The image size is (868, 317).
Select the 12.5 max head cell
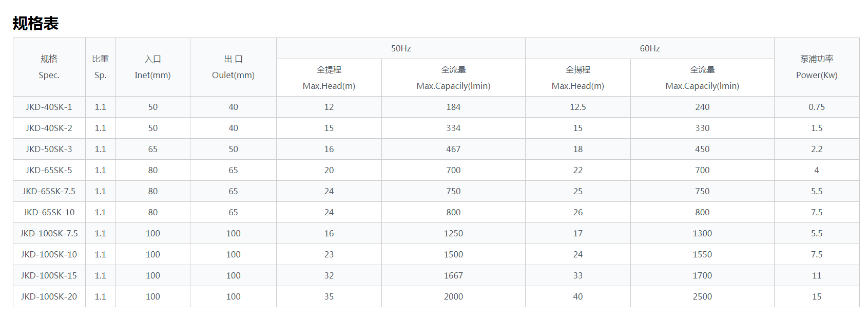coord(577,107)
